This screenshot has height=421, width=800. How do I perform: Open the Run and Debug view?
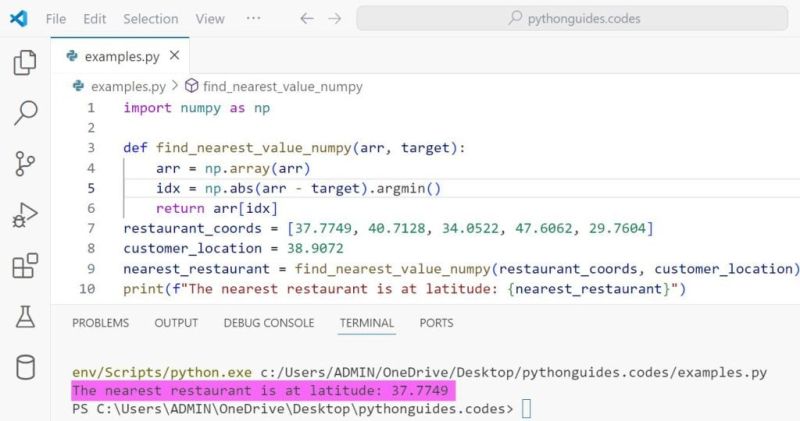click(24, 215)
